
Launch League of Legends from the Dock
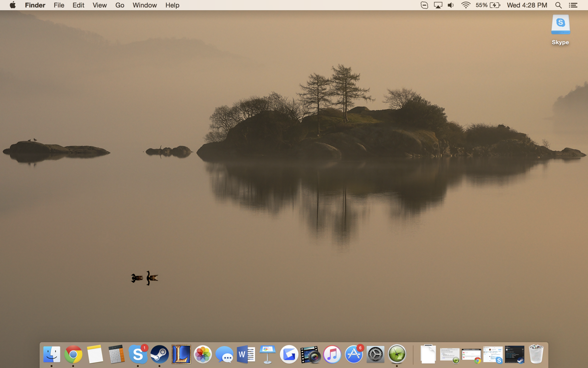point(181,355)
